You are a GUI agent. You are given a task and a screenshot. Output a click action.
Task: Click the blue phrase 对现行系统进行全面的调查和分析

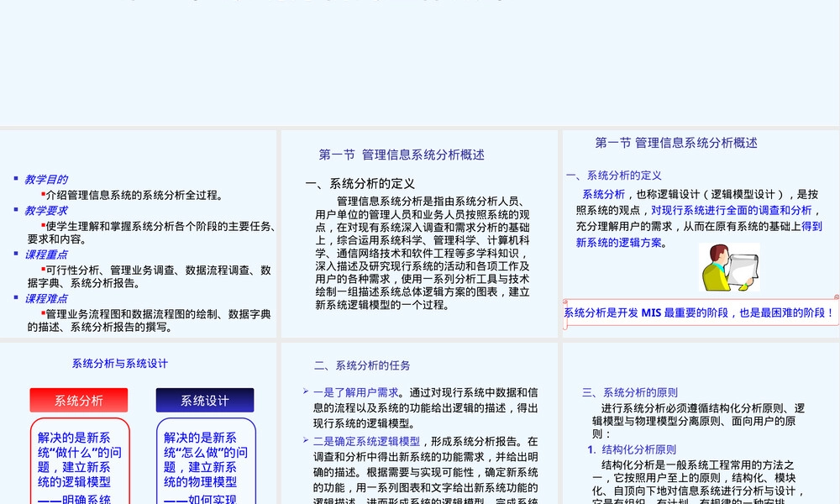coord(732,211)
